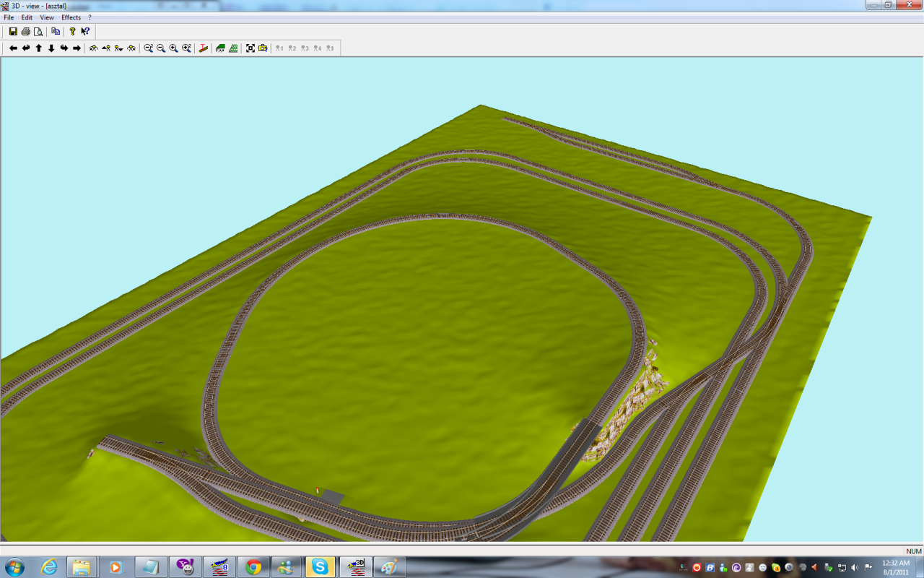Click the clock in the system tray
This screenshot has height=578, width=924.
(x=895, y=567)
